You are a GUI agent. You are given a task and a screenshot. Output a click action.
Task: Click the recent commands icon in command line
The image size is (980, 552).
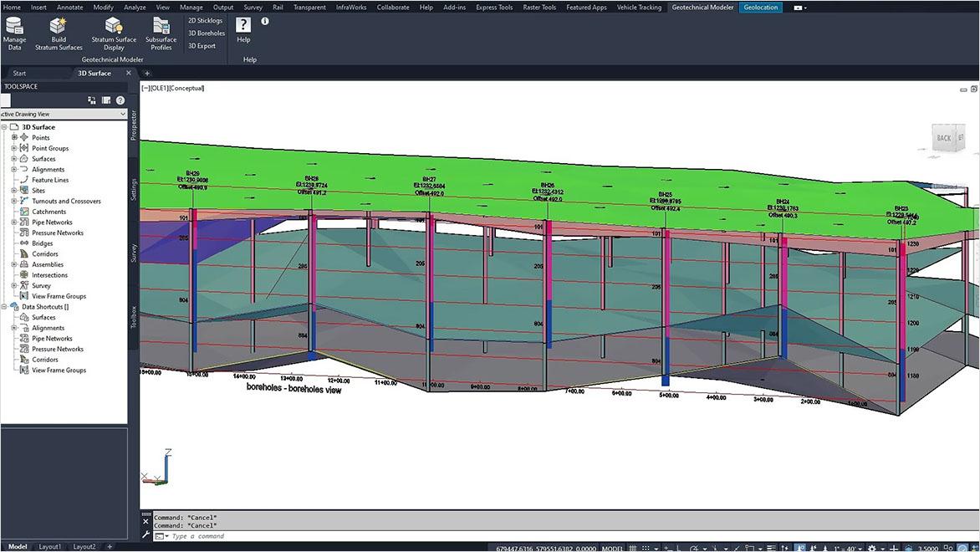tap(161, 536)
